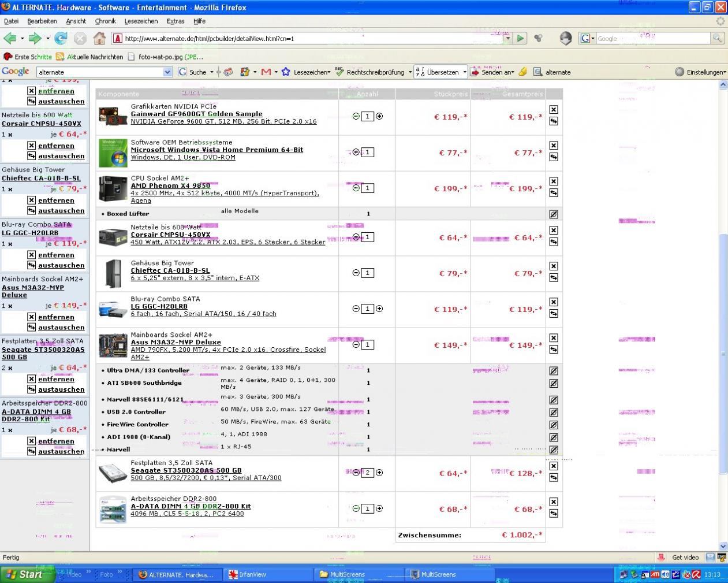This screenshot has height=583, width=728.
Task: Open the back button history dropdown arrow
Action: (x=22, y=39)
